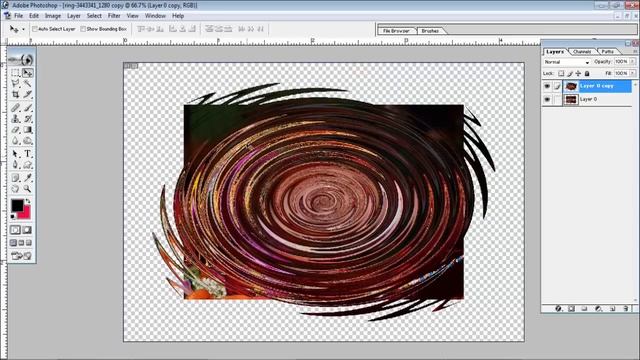Screen dimensions: 640x360
Task: Select the Hand tool
Action: click(x=16, y=189)
